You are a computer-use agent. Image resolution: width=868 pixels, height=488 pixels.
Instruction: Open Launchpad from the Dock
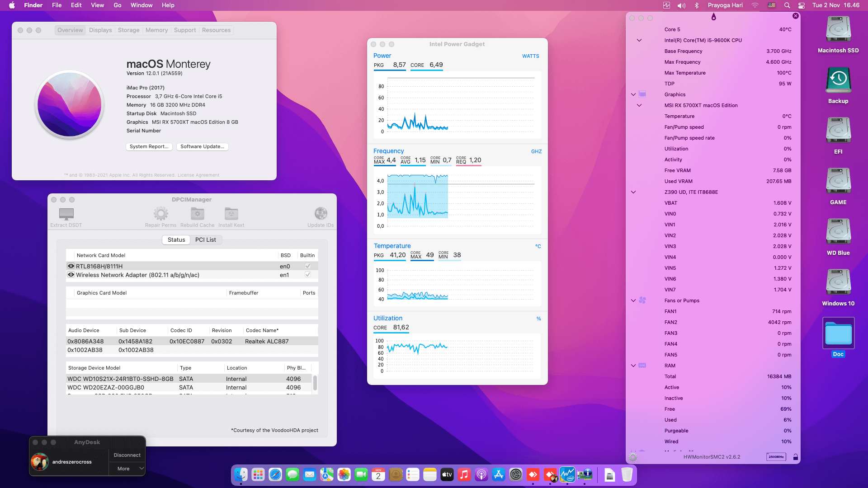(258, 474)
